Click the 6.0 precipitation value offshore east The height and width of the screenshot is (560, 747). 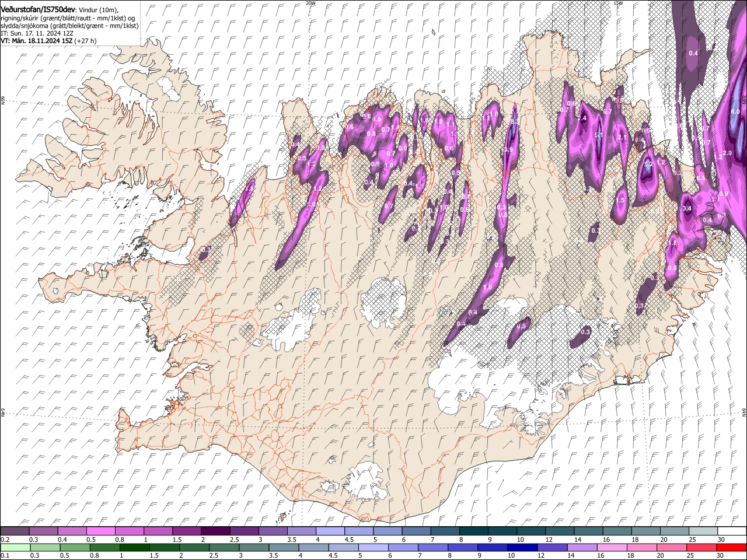[x=735, y=111]
